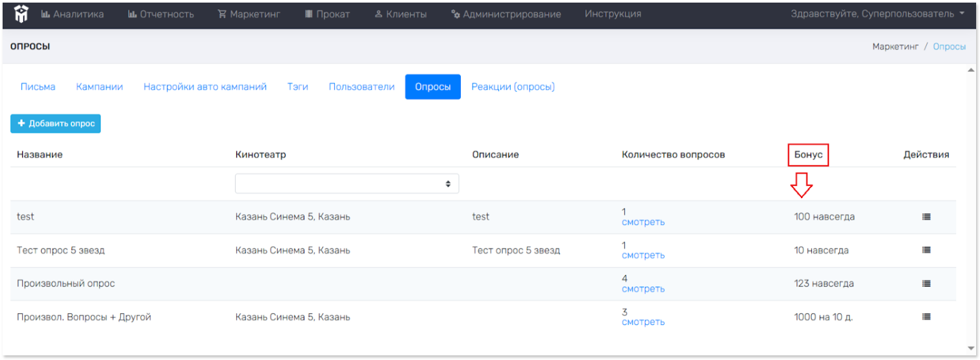
Task: Open the Аналитика menu
Action: tap(72, 14)
